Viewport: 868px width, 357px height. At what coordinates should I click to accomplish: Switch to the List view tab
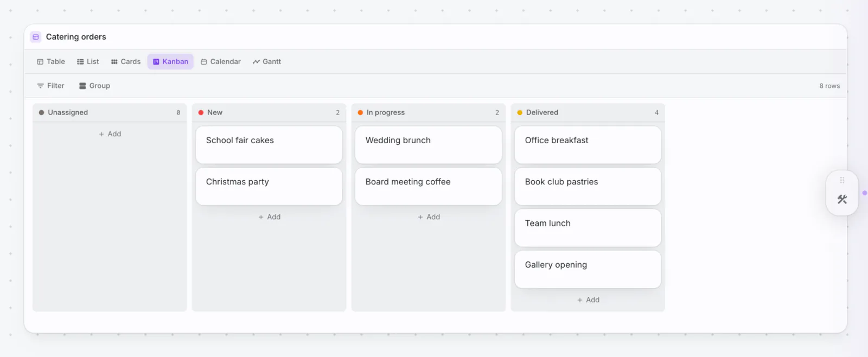tap(88, 62)
